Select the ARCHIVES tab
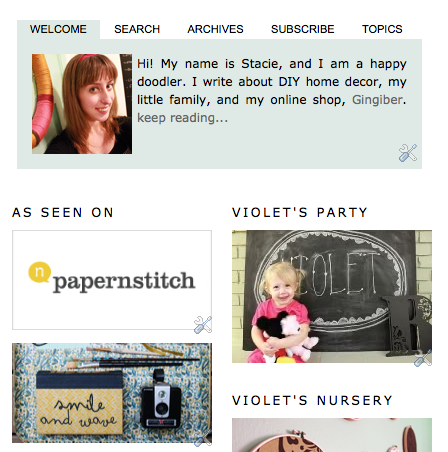Screen dimensions: 448x452 (215, 29)
